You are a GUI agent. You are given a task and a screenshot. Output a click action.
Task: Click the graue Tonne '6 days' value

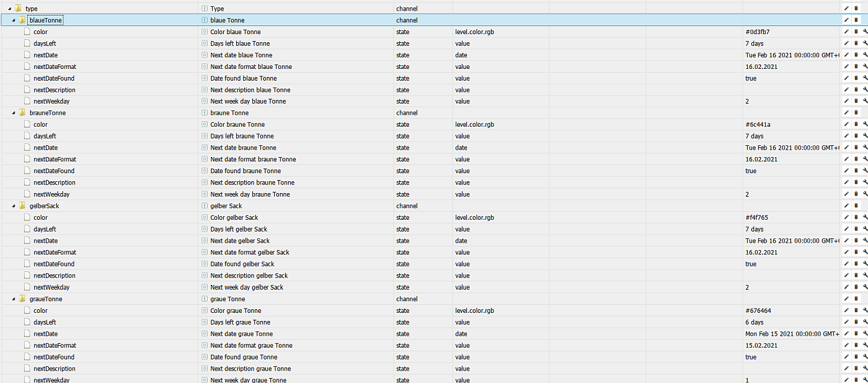[x=755, y=322]
